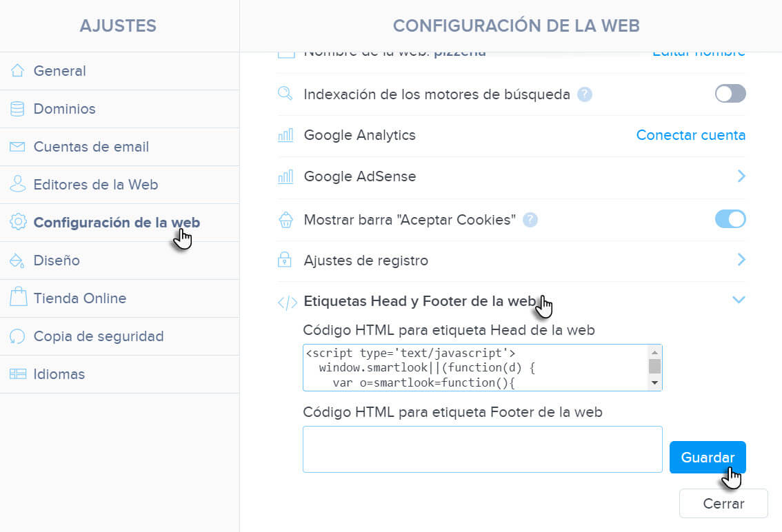This screenshot has height=532, width=782.
Task: Click the Copia de seguridad backup icon
Action: pyautogui.click(x=18, y=336)
